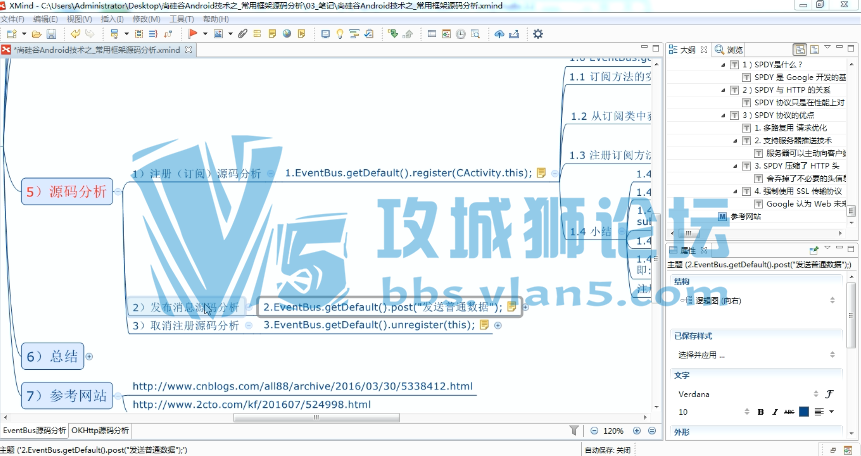Select 7) 参考网站 topic
Image resolution: width=861 pixels, height=456 pixels.
[67, 396]
